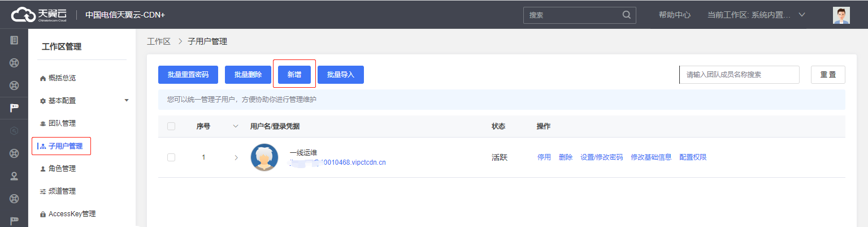Click the 配置权限 link for 一线运维
Screen dimensions: 868x227
693,157
